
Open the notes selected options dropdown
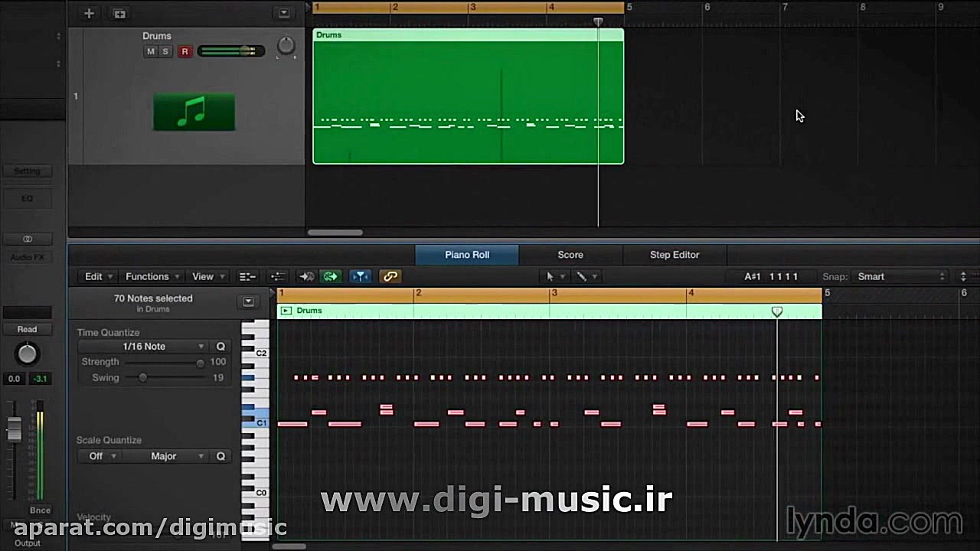(248, 302)
